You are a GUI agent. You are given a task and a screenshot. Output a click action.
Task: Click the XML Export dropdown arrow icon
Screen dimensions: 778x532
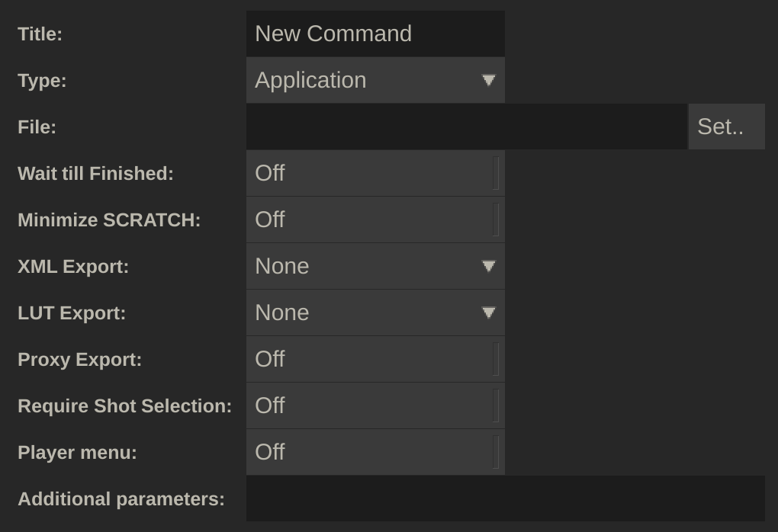[x=489, y=266]
